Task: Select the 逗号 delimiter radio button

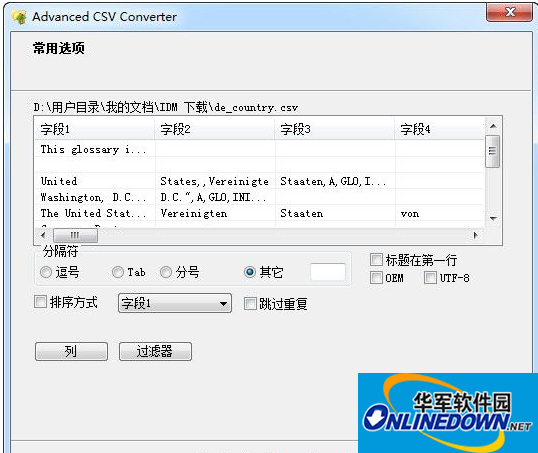Action: pos(46,272)
